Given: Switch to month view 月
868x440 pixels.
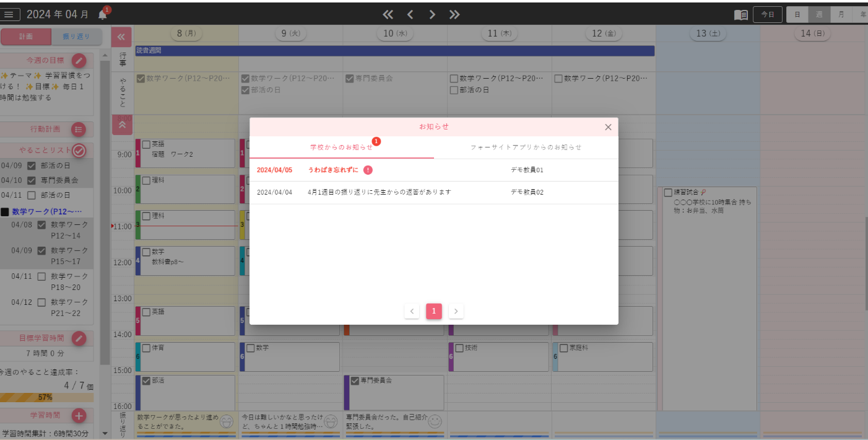Looking at the screenshot, I should click(841, 14).
